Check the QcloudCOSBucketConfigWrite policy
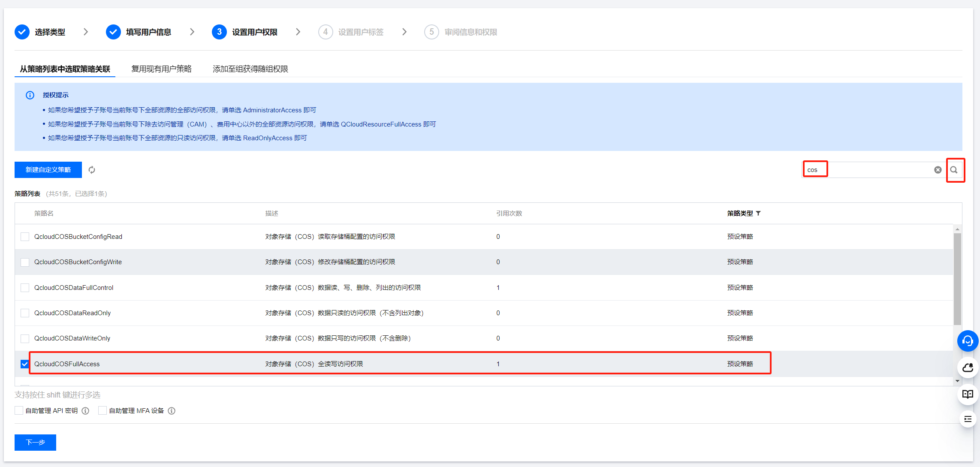The width and height of the screenshot is (980, 467). [25, 262]
